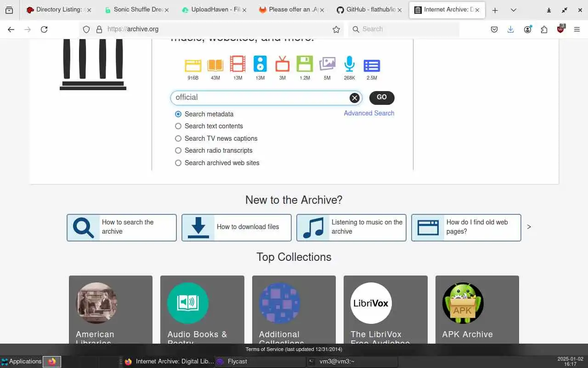Click the taskbar clock showing 16:17
This screenshot has width=588, height=368.
point(570,362)
